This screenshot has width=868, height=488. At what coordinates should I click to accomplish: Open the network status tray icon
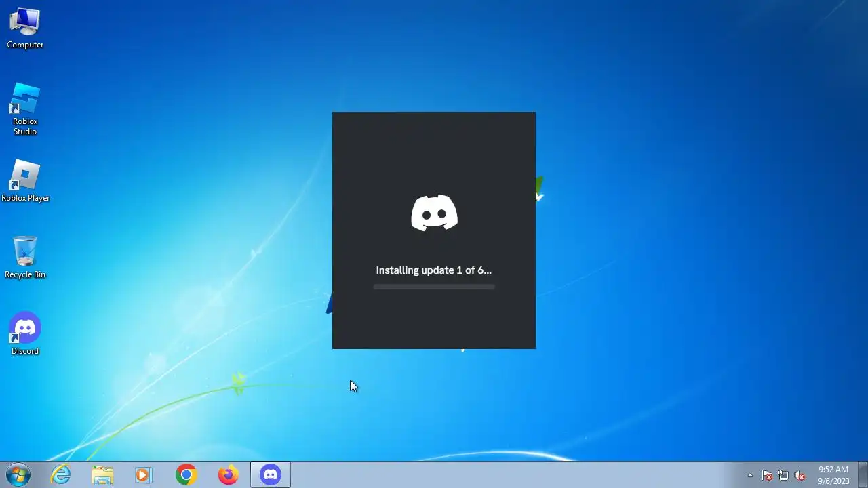pyautogui.click(x=783, y=475)
